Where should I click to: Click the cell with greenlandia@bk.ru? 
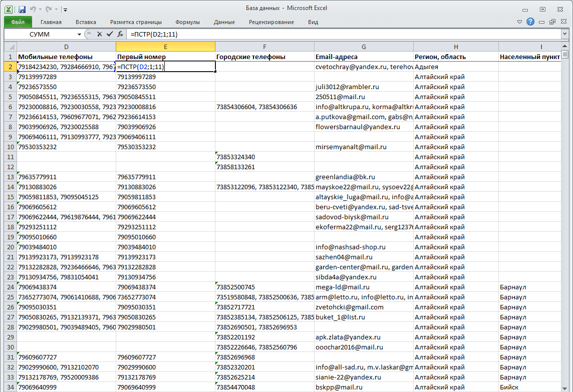(364, 177)
